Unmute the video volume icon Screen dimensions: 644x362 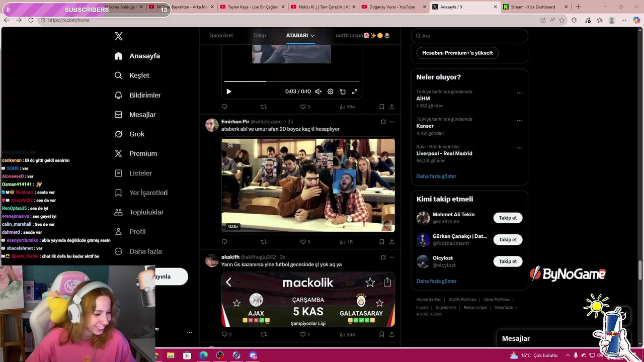(318, 92)
